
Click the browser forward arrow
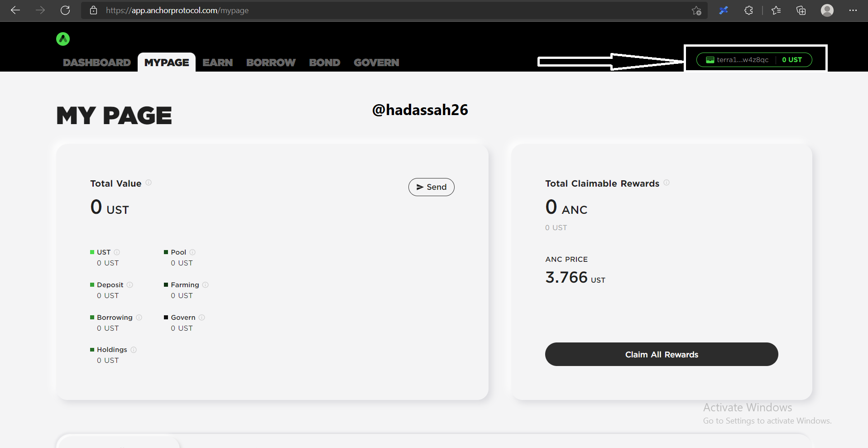pos(40,10)
